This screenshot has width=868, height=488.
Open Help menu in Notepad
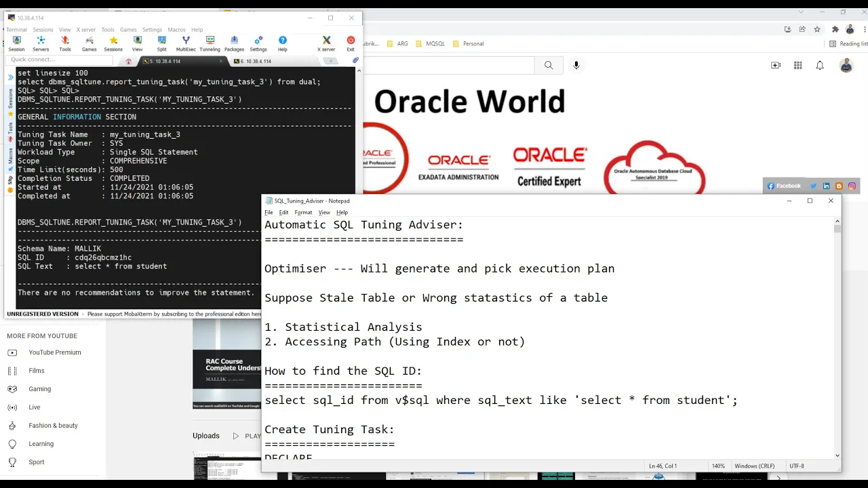342,212
